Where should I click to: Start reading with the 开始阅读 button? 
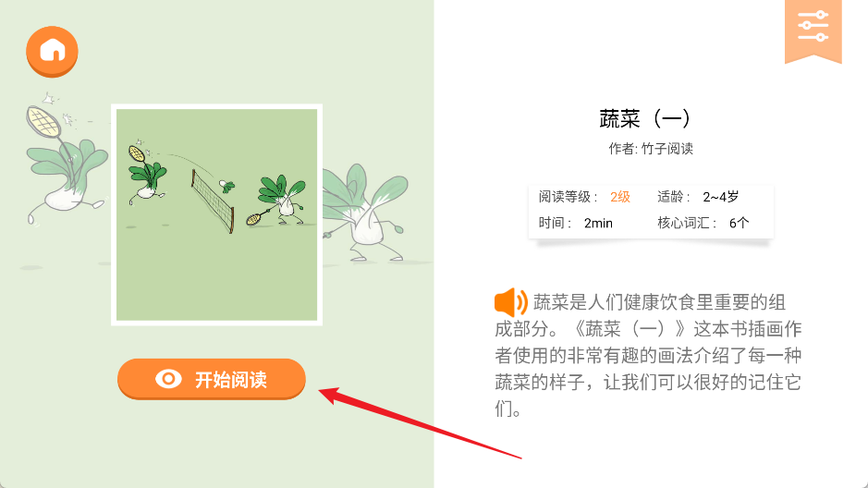point(212,379)
